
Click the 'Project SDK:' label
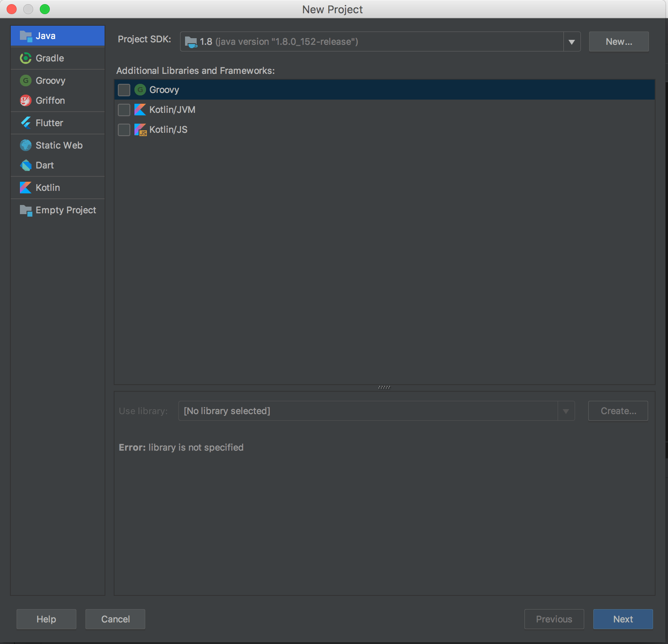tap(144, 39)
